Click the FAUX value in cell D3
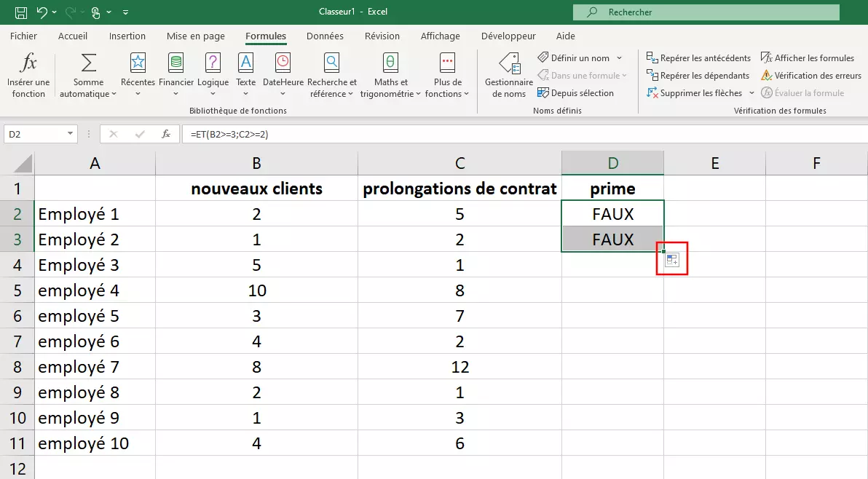The image size is (868, 479). 612,239
